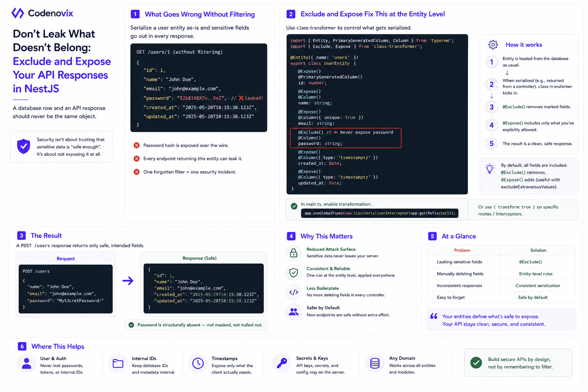
Task: Click the "@Exclude()" cell in the Solution column
Action: point(531,262)
